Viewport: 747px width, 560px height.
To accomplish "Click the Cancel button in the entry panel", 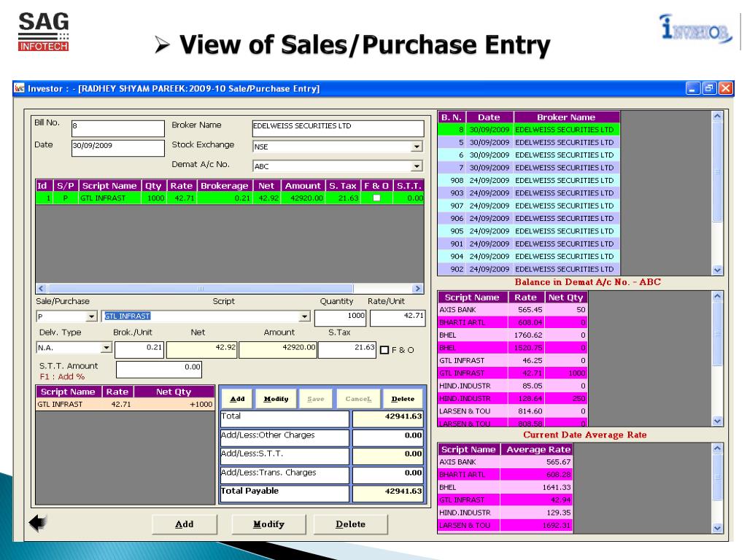I will click(358, 399).
